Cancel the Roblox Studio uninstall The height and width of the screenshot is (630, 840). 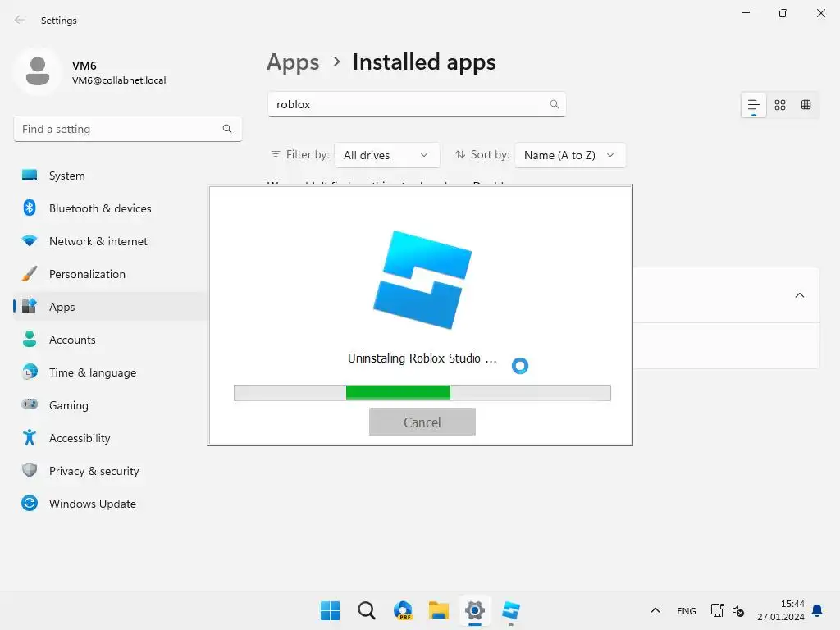pyautogui.click(x=422, y=422)
